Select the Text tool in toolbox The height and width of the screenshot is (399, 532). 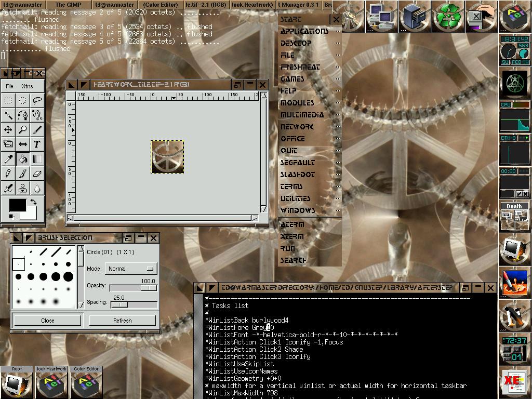pyautogui.click(x=37, y=144)
